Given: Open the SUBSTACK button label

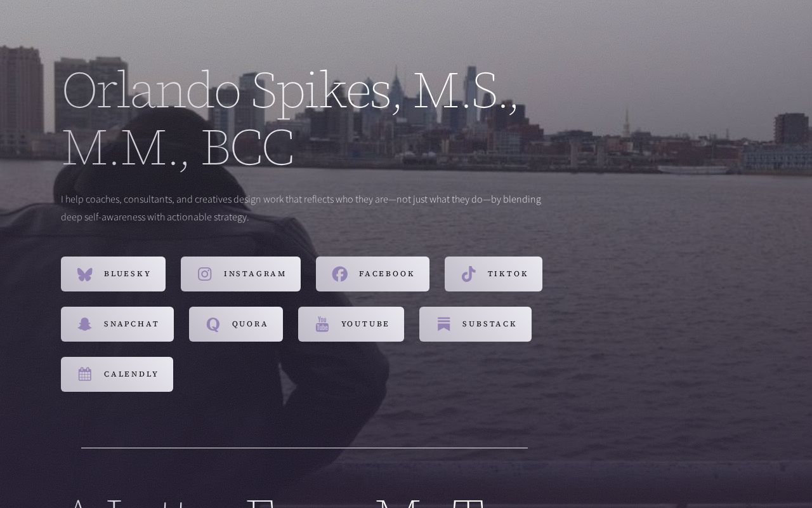Looking at the screenshot, I should pyautogui.click(x=490, y=324).
